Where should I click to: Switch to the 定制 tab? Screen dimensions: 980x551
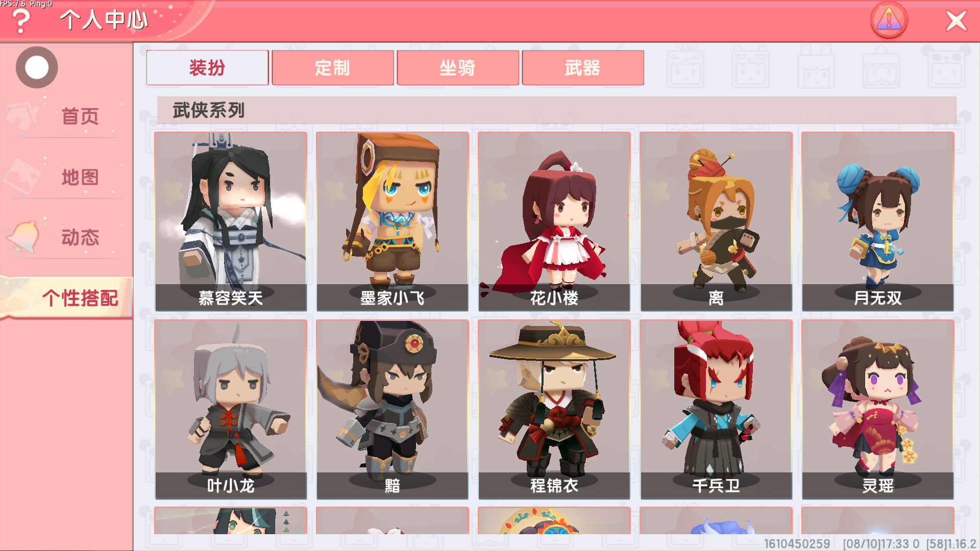click(333, 67)
